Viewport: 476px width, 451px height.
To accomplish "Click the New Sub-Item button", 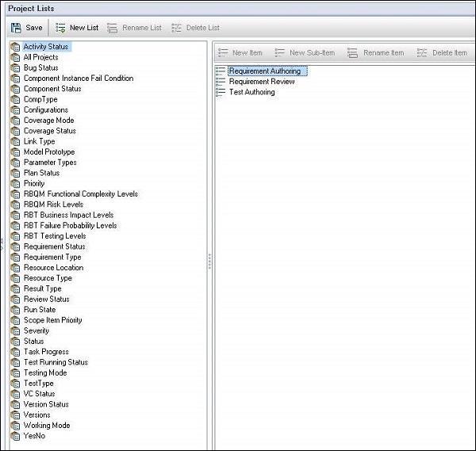I will (305, 53).
